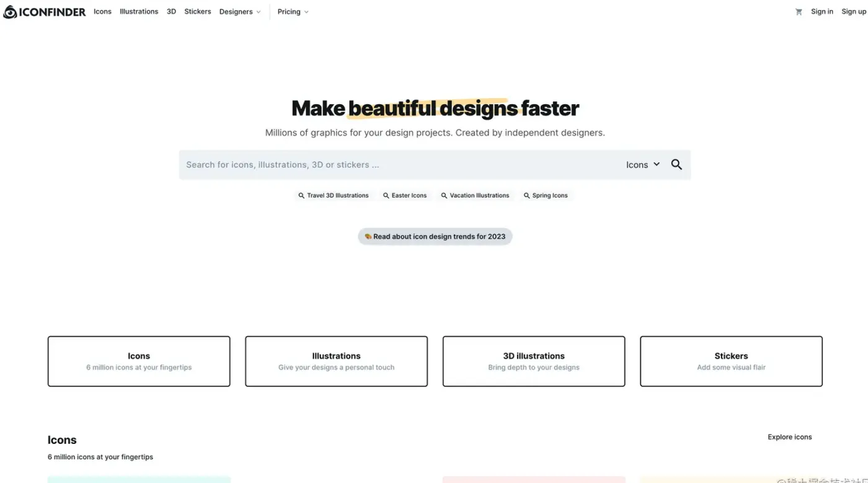This screenshot has width=868, height=483.
Task: Open the 3D illustrations category card
Action: (534, 361)
